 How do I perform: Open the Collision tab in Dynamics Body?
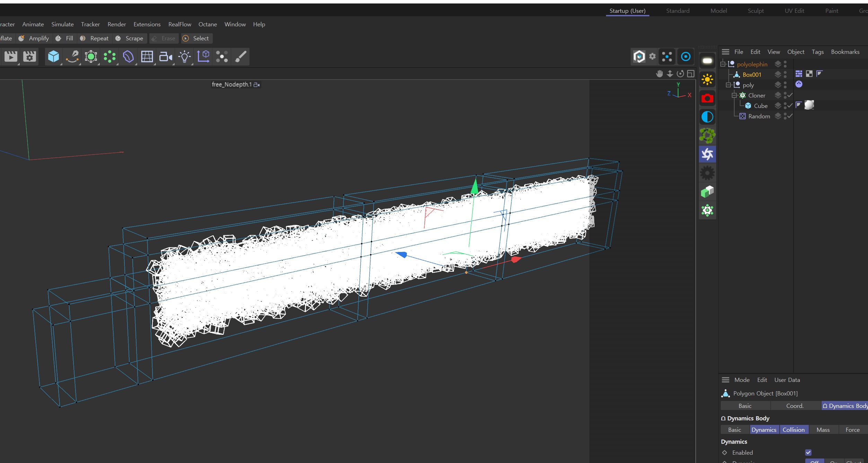794,430
